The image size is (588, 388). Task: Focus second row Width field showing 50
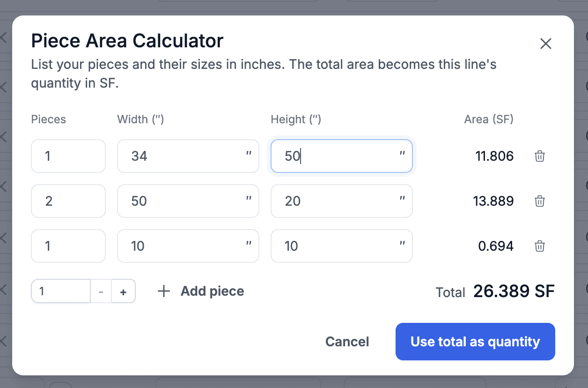pyautogui.click(x=188, y=201)
